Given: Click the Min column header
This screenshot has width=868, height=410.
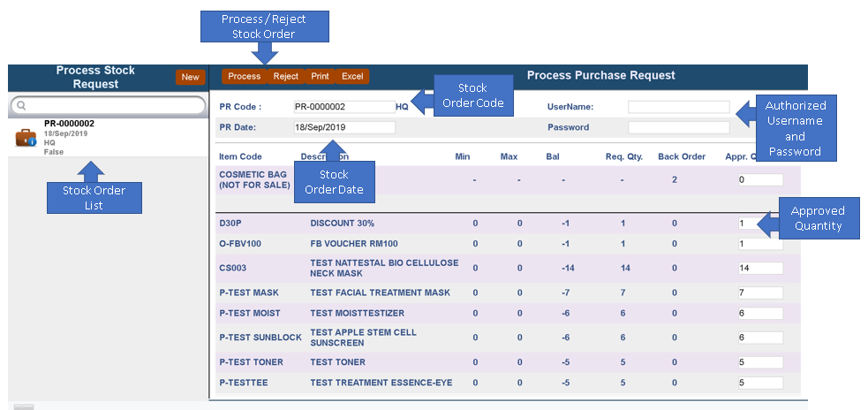Looking at the screenshot, I should [x=462, y=156].
